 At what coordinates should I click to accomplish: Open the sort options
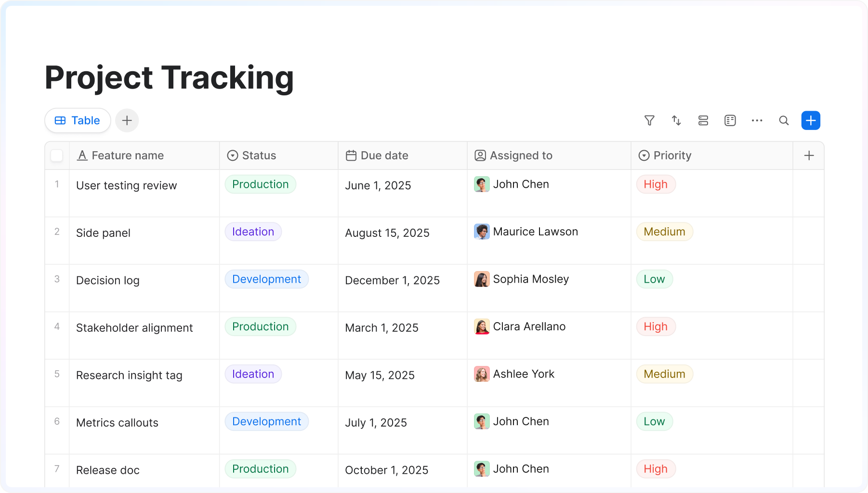676,120
